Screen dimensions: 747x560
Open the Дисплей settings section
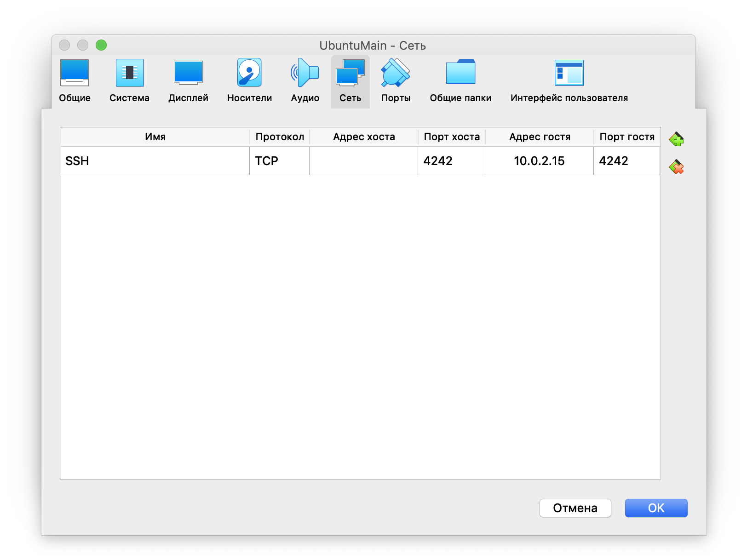pyautogui.click(x=188, y=81)
